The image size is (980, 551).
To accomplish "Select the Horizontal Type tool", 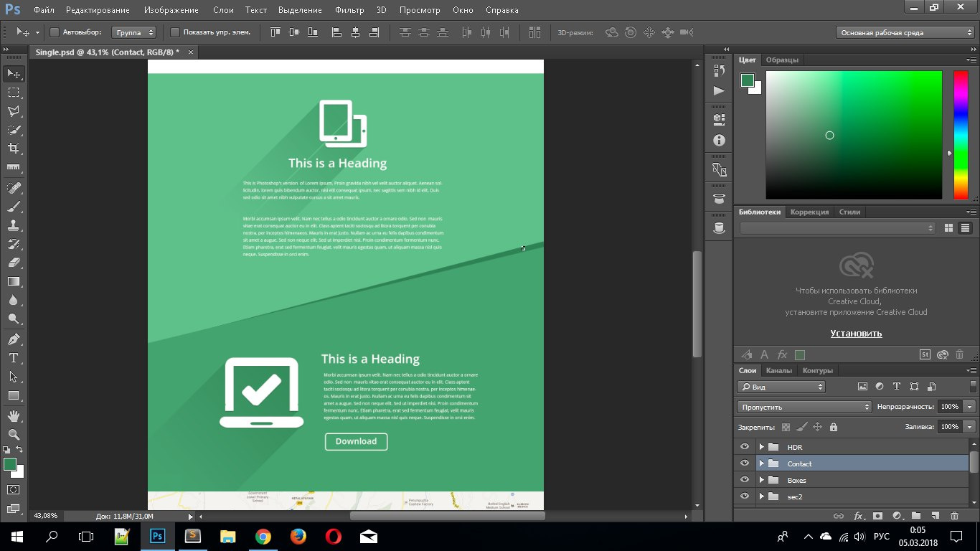I will pyautogui.click(x=14, y=358).
